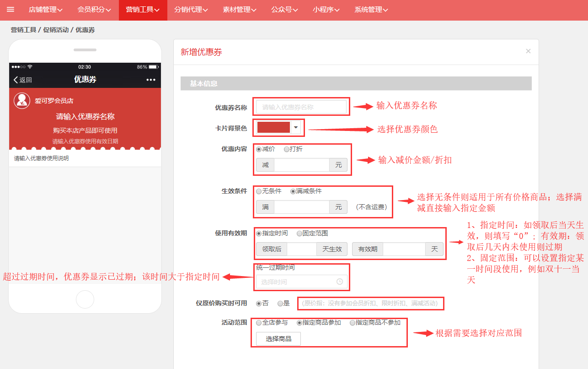588x369 pixels.
Task: Set 仅原价购买时可用 to 是
Action: (280, 303)
